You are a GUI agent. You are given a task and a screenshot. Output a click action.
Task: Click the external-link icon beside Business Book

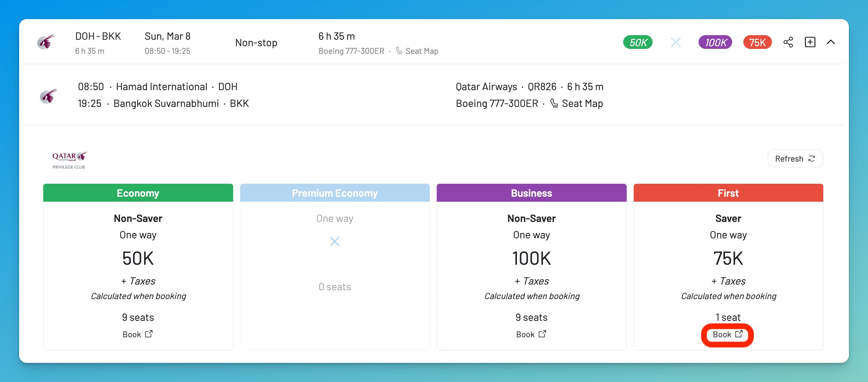click(x=543, y=333)
